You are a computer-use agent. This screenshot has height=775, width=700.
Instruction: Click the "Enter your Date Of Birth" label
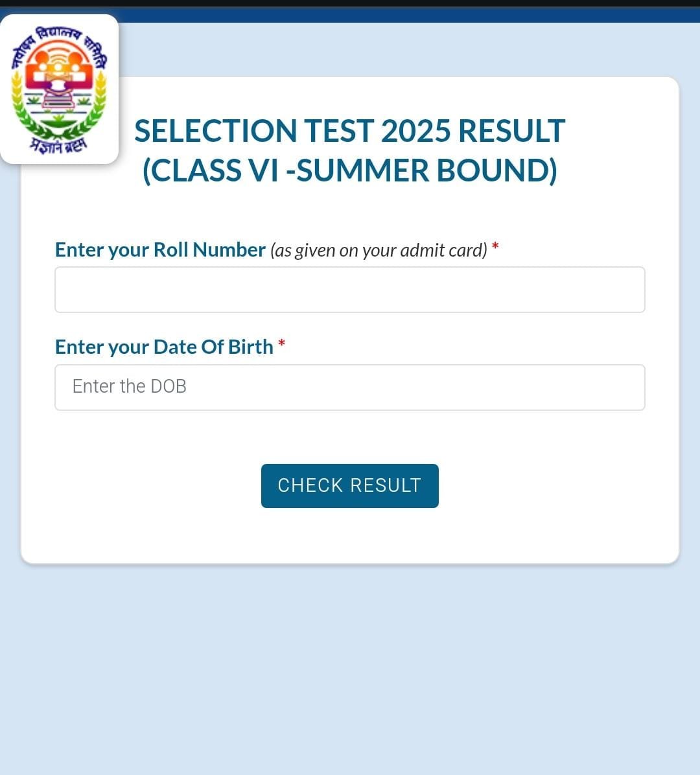(164, 347)
